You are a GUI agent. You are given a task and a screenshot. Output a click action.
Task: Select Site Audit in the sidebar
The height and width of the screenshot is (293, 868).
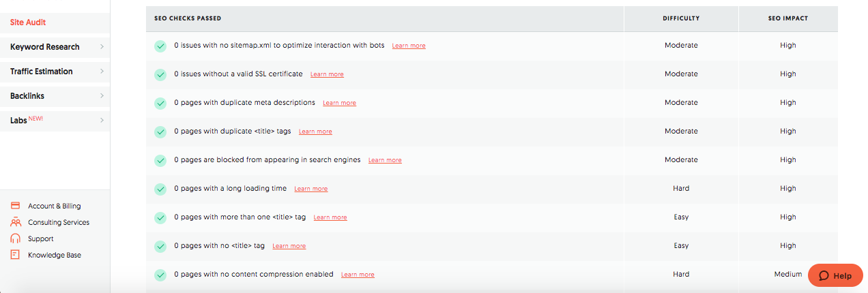[x=28, y=22]
